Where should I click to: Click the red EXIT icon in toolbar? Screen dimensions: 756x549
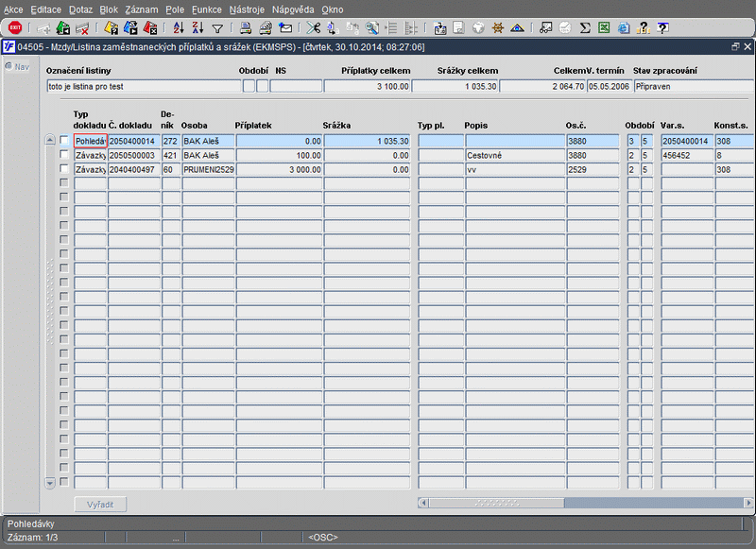15,28
